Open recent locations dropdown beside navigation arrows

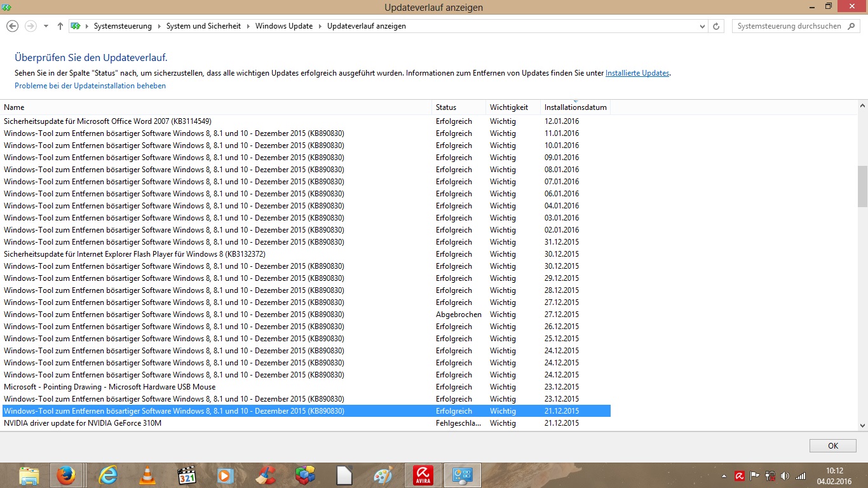(46, 26)
